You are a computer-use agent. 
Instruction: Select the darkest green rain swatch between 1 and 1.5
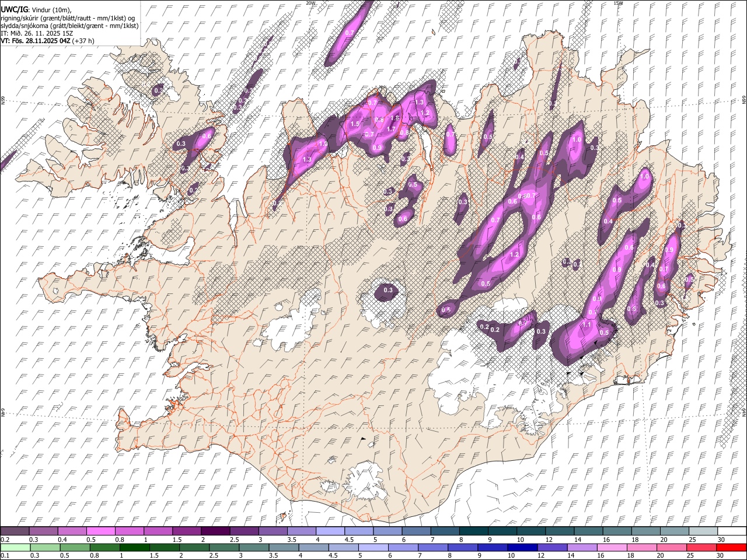tap(135, 547)
